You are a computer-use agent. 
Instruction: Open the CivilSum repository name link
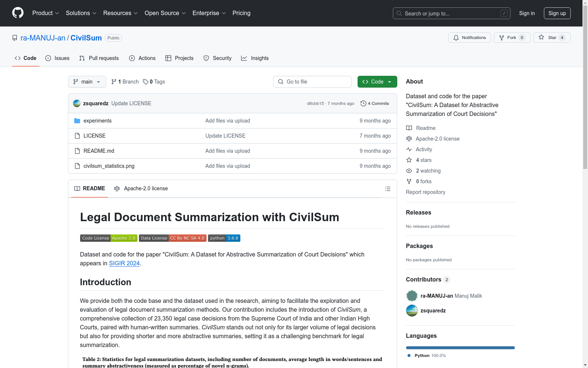(x=86, y=38)
